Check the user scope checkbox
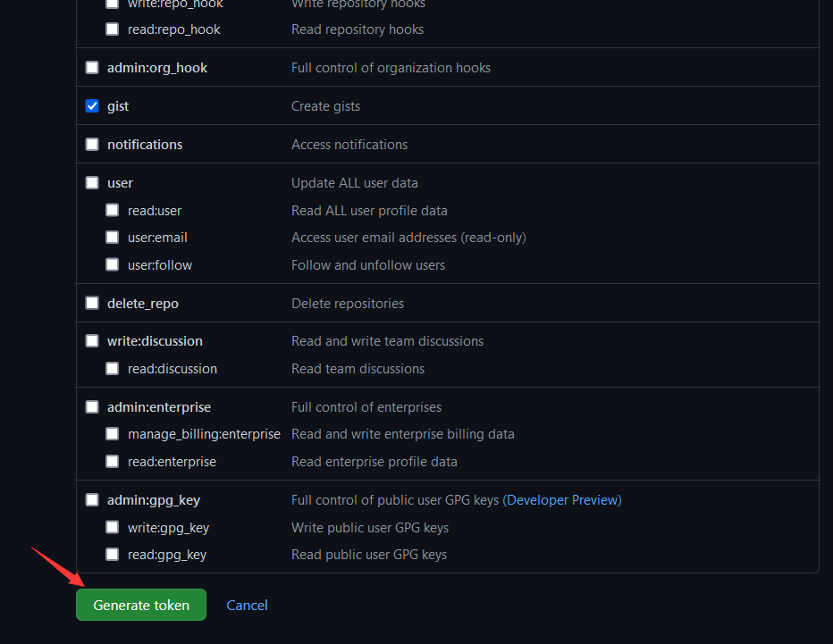833x644 pixels. [92, 183]
